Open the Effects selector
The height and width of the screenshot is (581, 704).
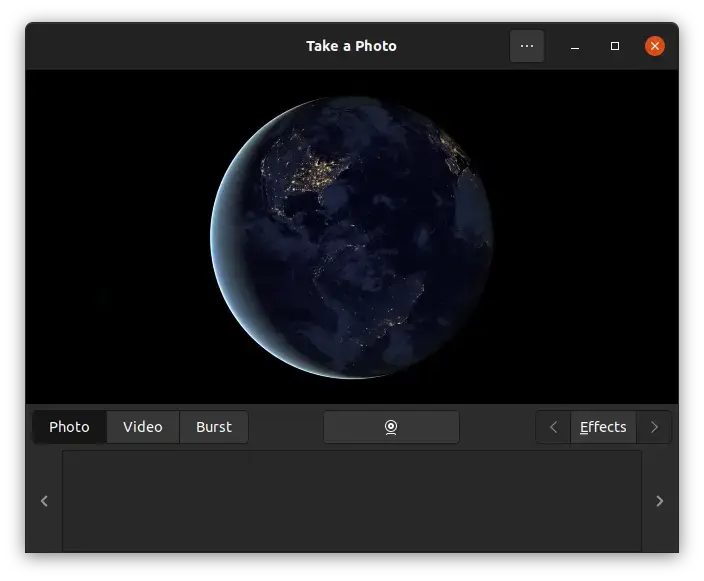click(x=603, y=427)
